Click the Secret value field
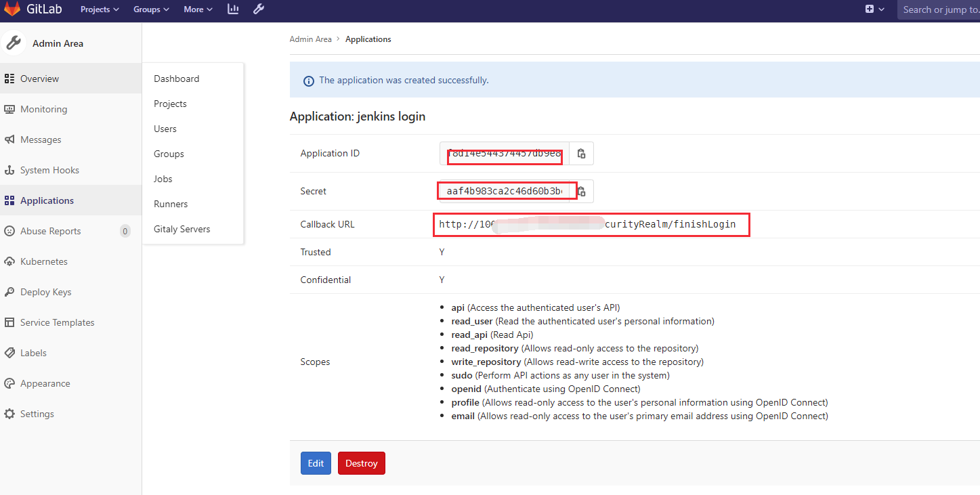The height and width of the screenshot is (495, 980). (x=505, y=192)
